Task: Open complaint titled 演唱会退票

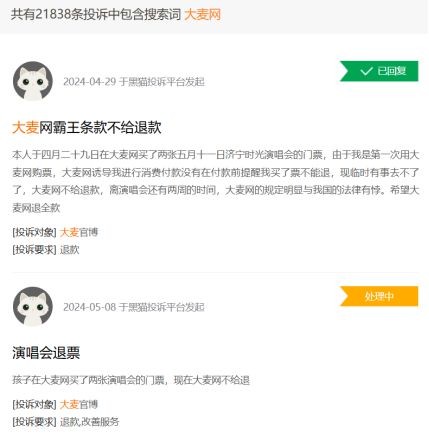Action: coord(46,353)
